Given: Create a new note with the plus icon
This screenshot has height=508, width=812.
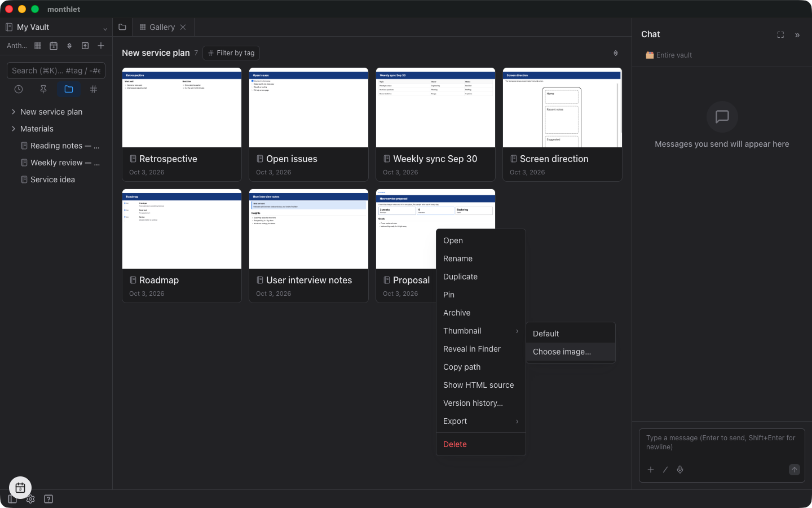Looking at the screenshot, I should click(x=101, y=46).
